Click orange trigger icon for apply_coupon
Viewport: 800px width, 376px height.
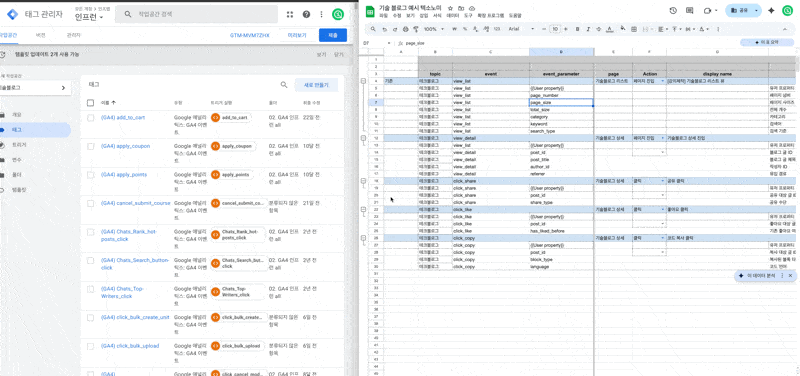pos(215,146)
